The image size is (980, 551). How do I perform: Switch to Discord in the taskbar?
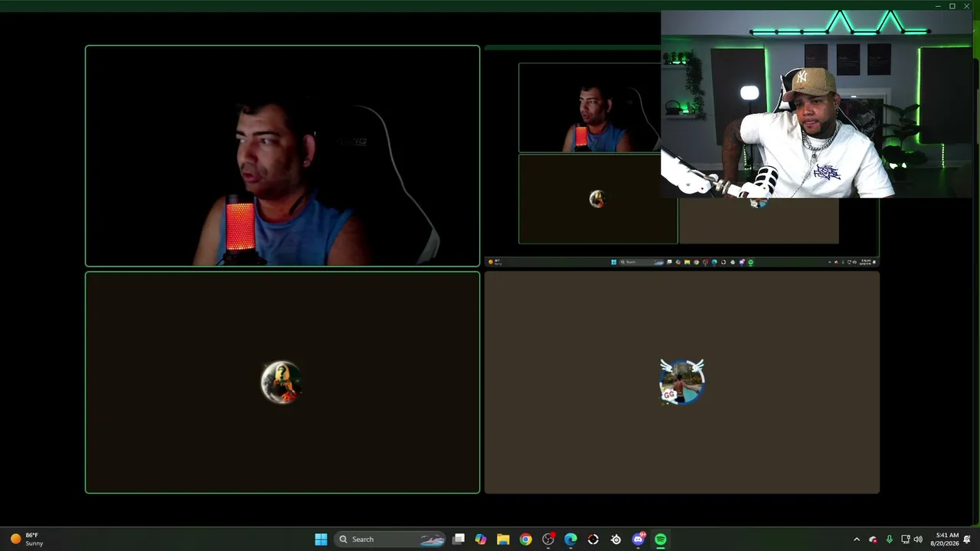639,540
